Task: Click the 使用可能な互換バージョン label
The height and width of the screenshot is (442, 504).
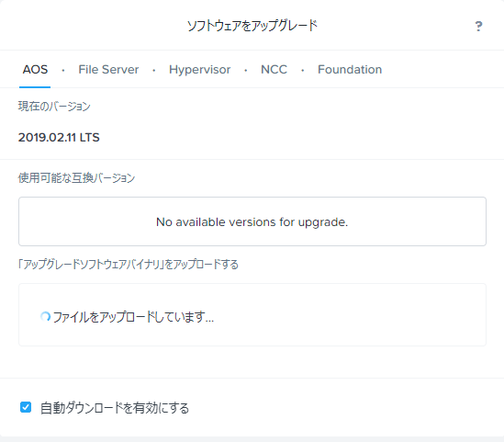Action: pos(76,177)
